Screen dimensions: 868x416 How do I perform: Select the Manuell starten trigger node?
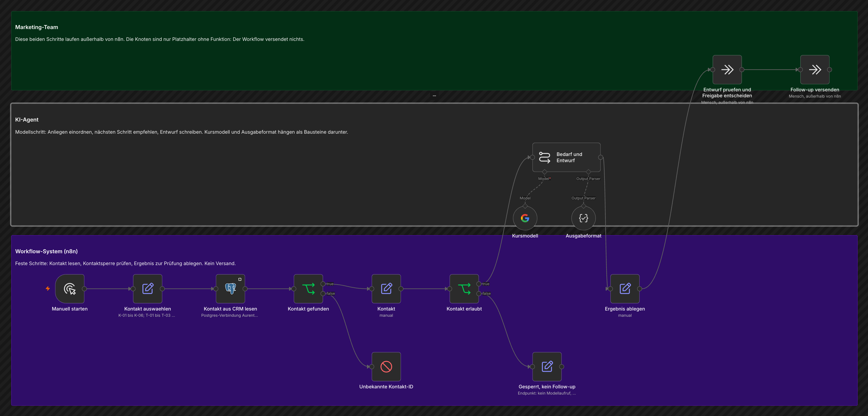[x=70, y=289]
